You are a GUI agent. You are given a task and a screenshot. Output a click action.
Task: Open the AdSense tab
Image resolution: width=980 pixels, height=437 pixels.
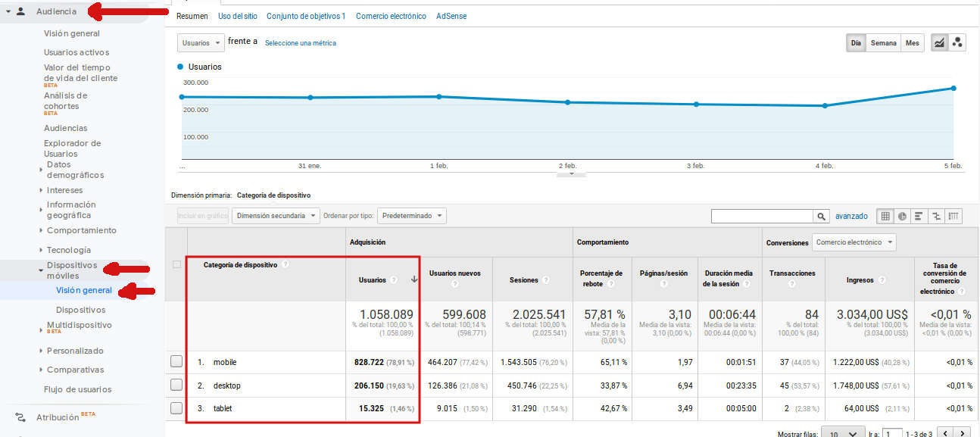[451, 16]
